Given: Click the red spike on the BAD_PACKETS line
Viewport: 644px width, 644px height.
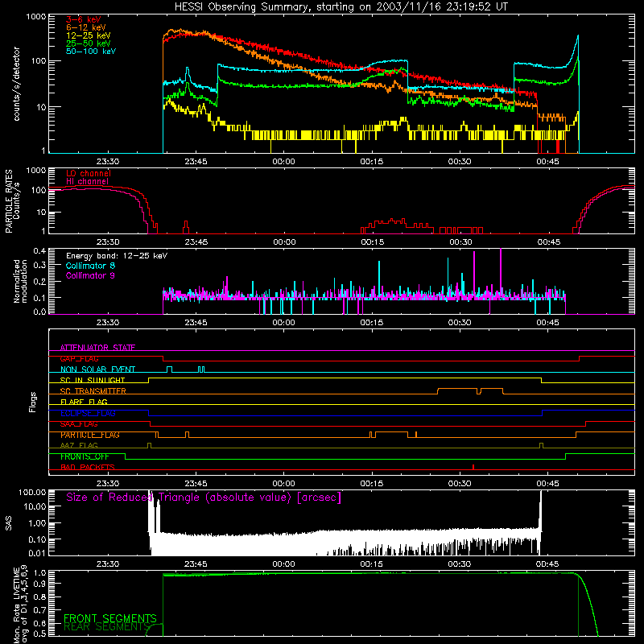Looking at the screenshot, I should [x=473, y=467].
